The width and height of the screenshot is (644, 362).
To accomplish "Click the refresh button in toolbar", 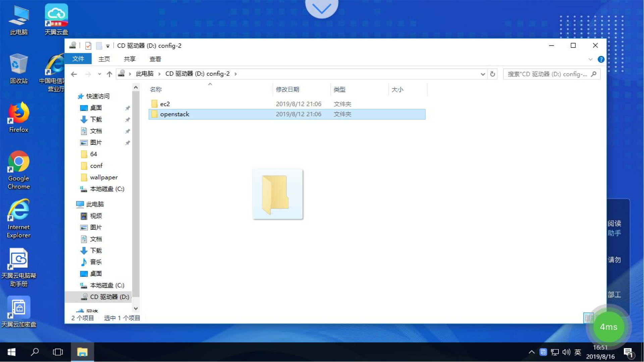I will (x=492, y=74).
